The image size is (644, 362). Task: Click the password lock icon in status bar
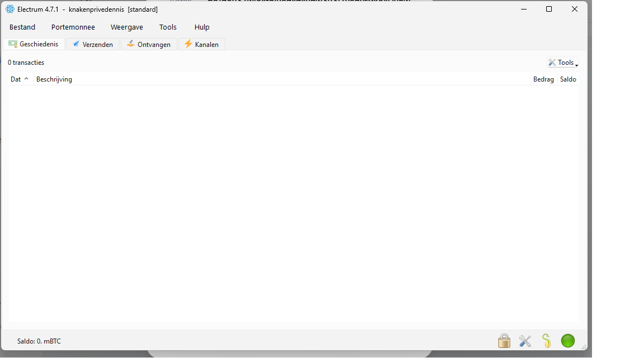point(504,341)
